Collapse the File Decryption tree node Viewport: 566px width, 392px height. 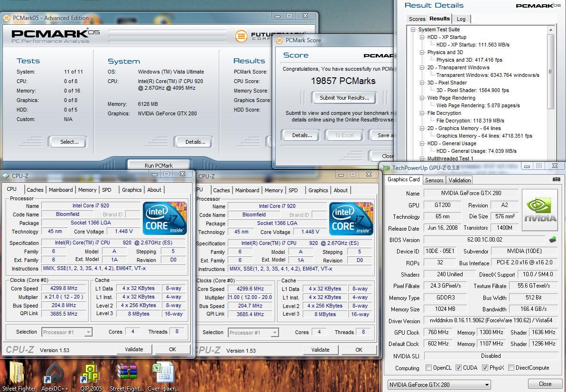point(422,113)
